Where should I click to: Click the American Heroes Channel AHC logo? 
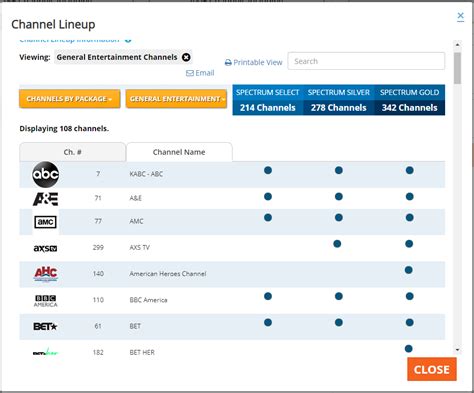point(46,274)
